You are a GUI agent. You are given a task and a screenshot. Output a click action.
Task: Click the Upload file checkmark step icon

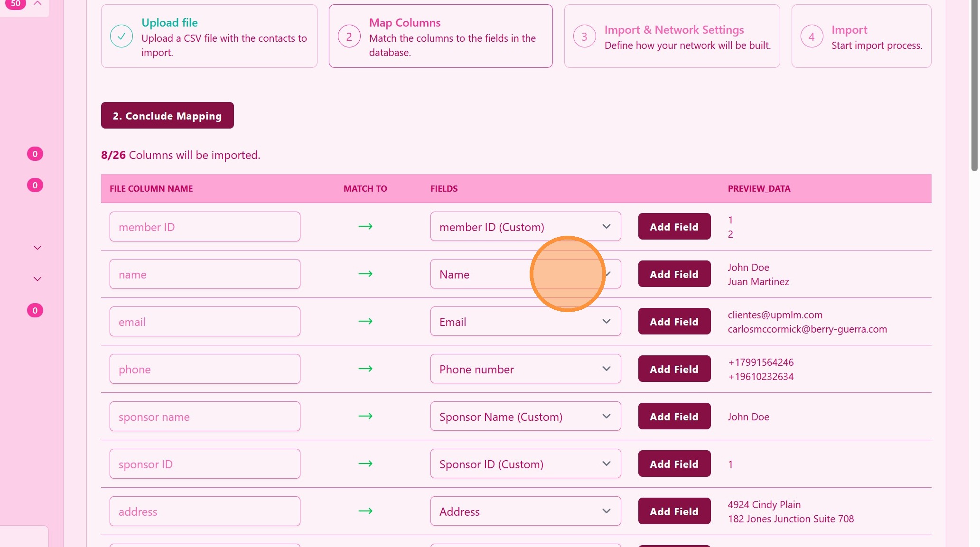121,36
